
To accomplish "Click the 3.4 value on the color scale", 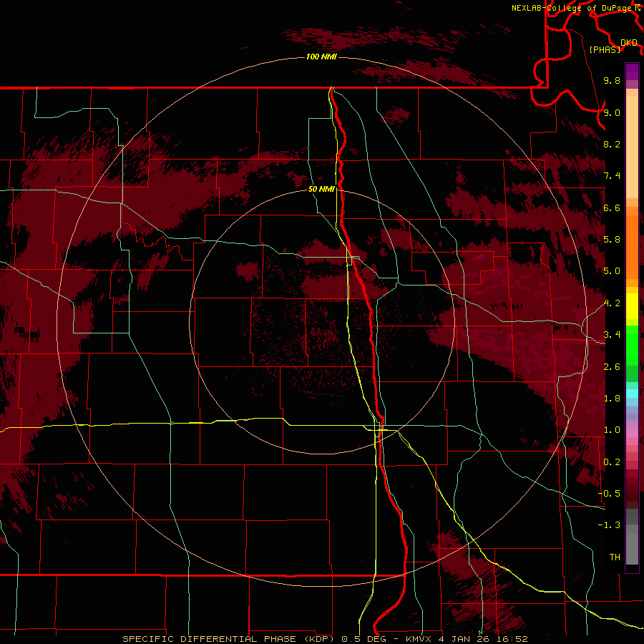I will click(x=612, y=335).
